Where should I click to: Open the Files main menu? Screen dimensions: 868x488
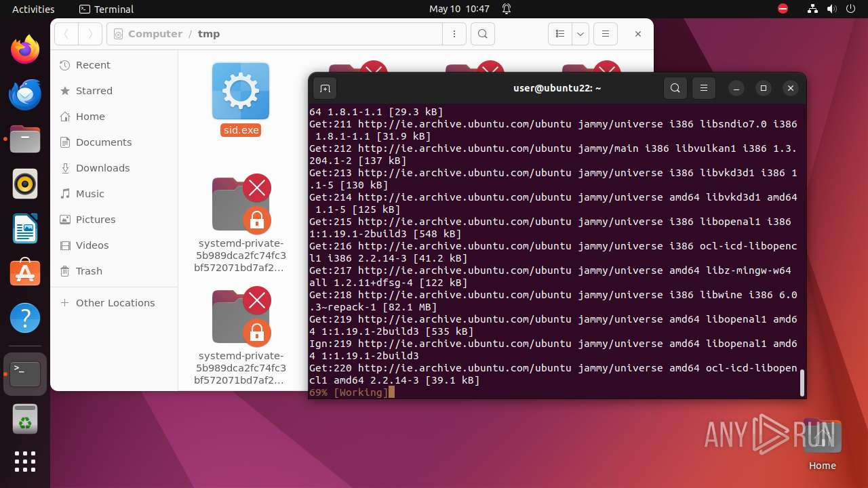click(x=606, y=34)
